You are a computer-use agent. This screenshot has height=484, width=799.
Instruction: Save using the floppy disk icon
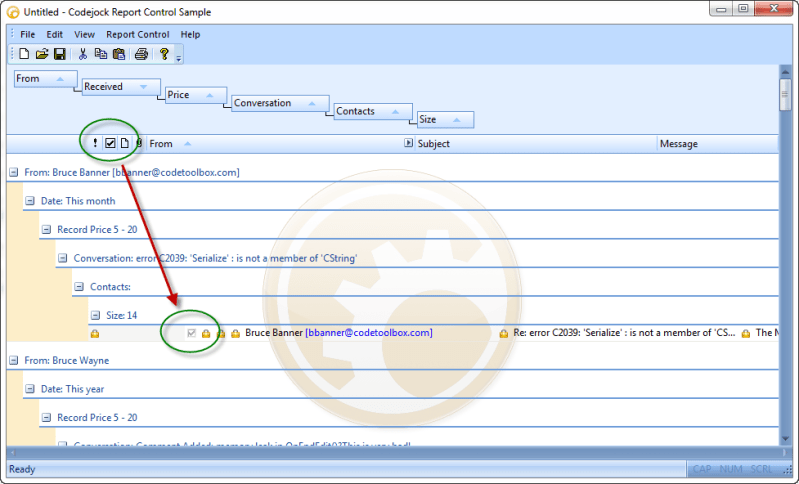coord(60,53)
